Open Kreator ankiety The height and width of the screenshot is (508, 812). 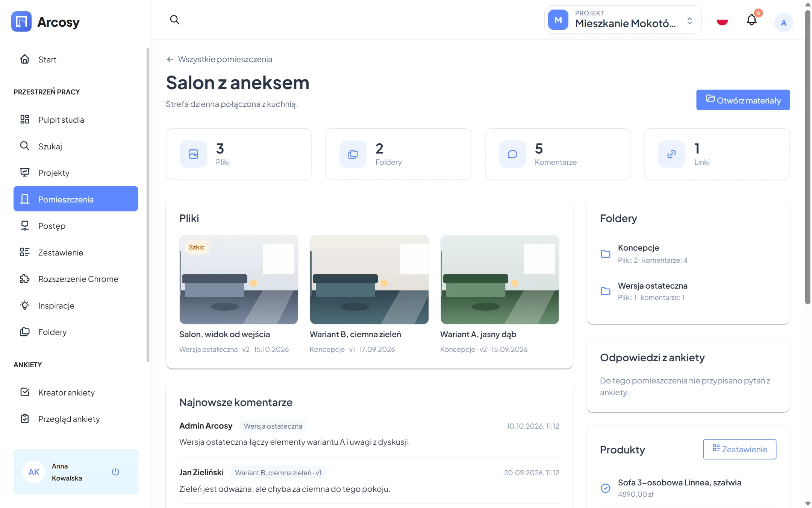click(76, 392)
